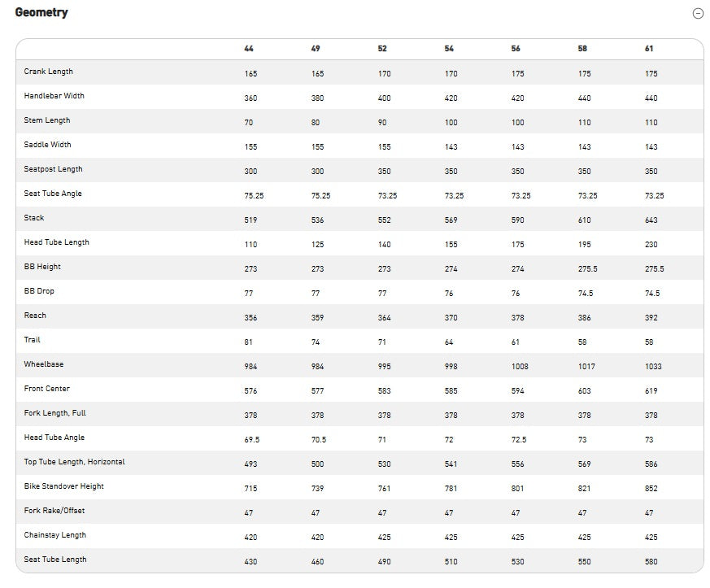This screenshot has height=588, width=710.
Task: Click the Stack row label
Action: click(x=34, y=218)
